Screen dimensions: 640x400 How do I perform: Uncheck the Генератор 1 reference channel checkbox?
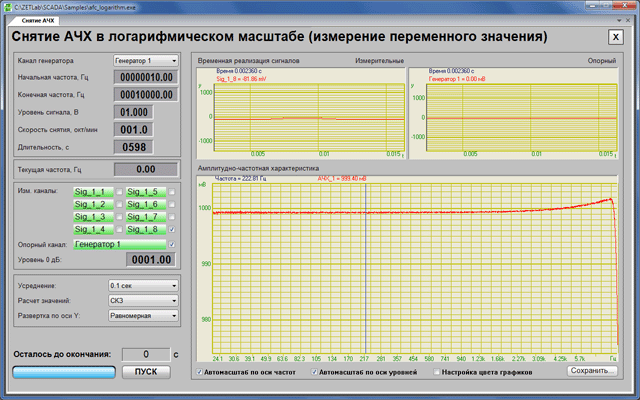click(x=172, y=244)
